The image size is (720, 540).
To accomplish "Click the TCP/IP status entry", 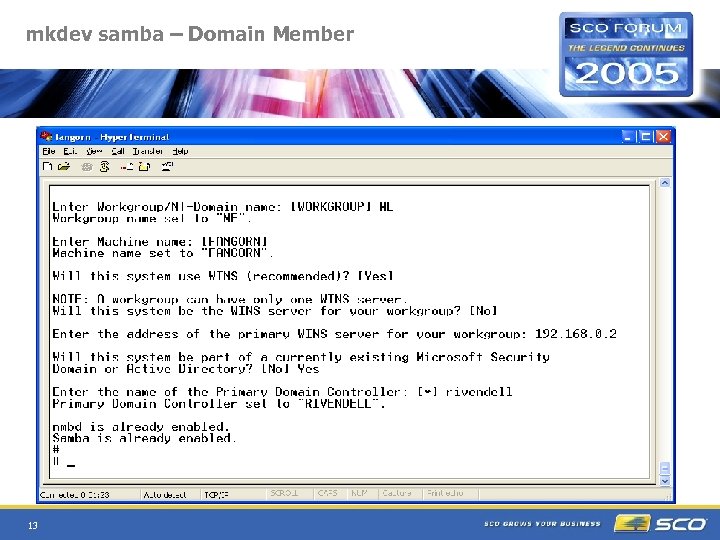I will coord(216,495).
